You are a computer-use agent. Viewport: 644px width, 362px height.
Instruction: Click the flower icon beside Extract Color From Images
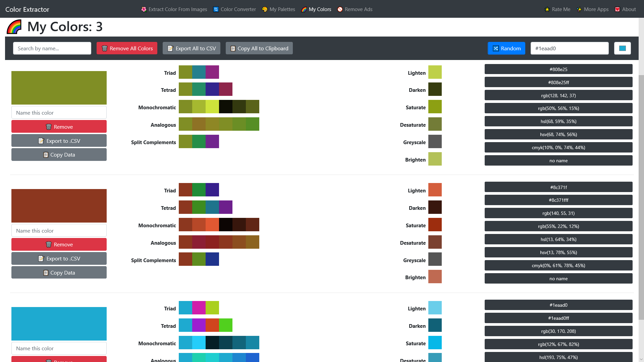144,9
